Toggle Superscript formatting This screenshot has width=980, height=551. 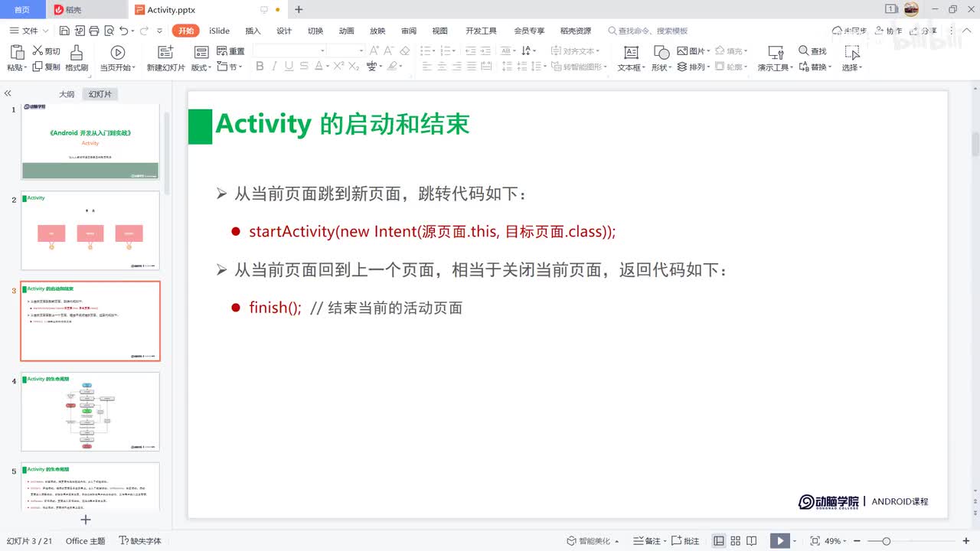click(x=338, y=67)
